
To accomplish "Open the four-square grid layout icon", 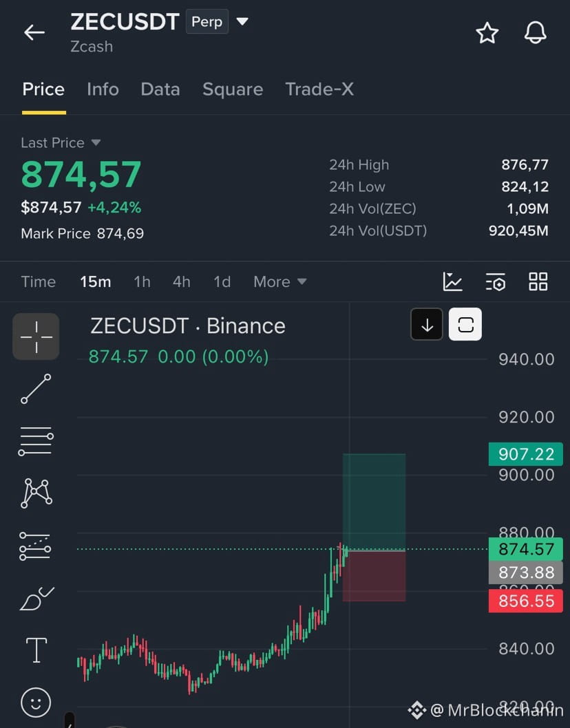I will (538, 281).
